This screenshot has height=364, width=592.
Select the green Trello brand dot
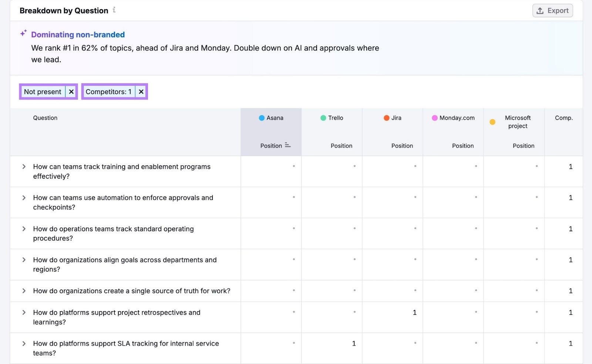pos(323,118)
